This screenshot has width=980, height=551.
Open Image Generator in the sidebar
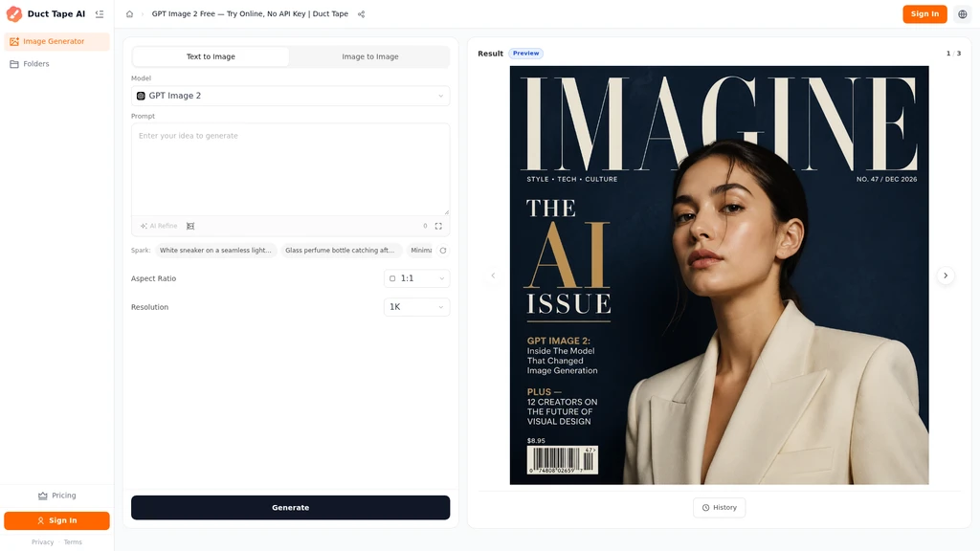(x=56, y=41)
